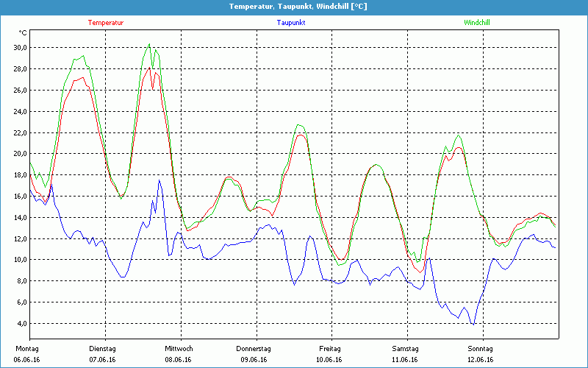Viewport: 588px width, 368px height.
Task: Click the 16,0 y-axis value
Action: [x=20, y=196]
